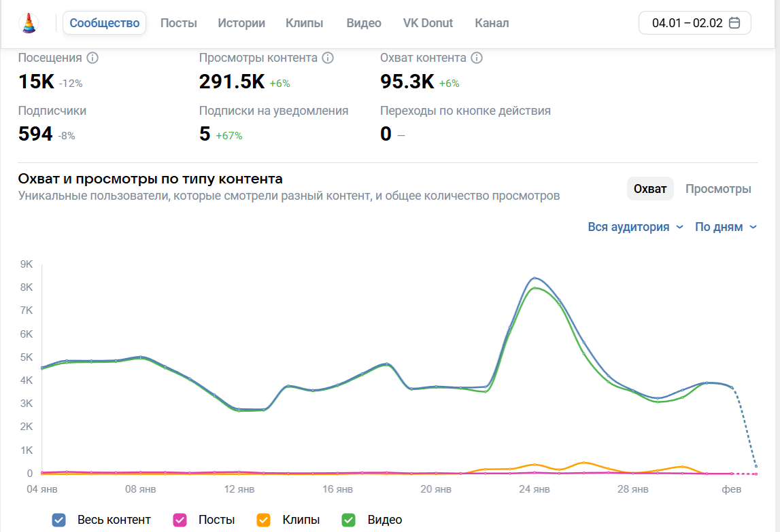Switch chart to Просмотры view
The image size is (780, 532).
coord(718,189)
